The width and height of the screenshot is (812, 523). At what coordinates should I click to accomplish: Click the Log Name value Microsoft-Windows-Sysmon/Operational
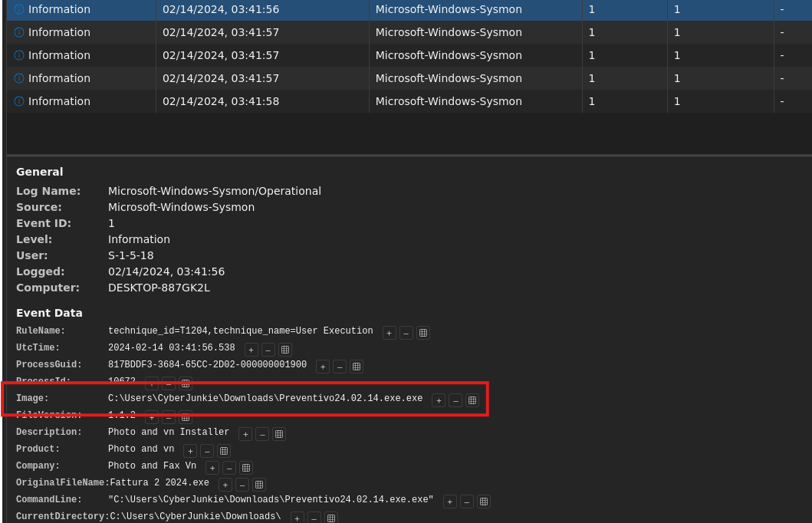coord(215,191)
